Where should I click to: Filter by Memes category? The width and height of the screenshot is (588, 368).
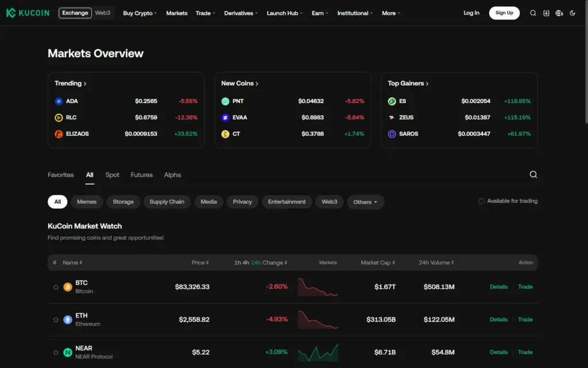tap(87, 202)
